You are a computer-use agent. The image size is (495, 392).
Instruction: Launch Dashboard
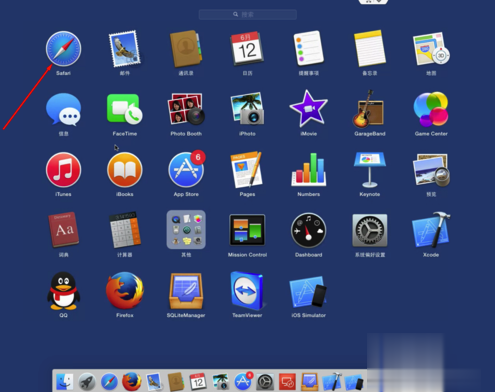tap(309, 230)
